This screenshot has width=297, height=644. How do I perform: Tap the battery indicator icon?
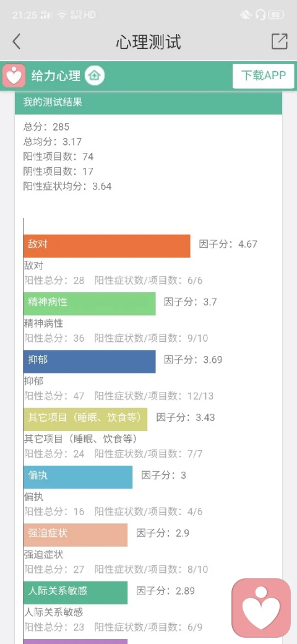click(x=276, y=15)
